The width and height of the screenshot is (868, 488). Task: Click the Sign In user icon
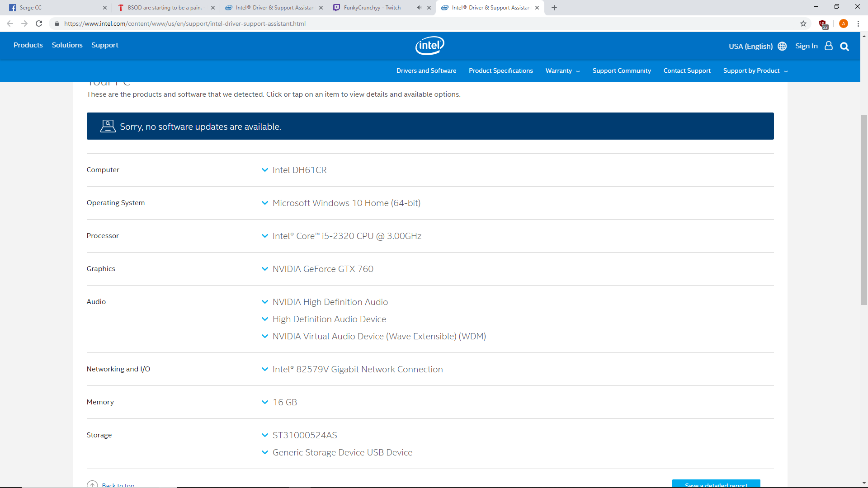point(829,46)
